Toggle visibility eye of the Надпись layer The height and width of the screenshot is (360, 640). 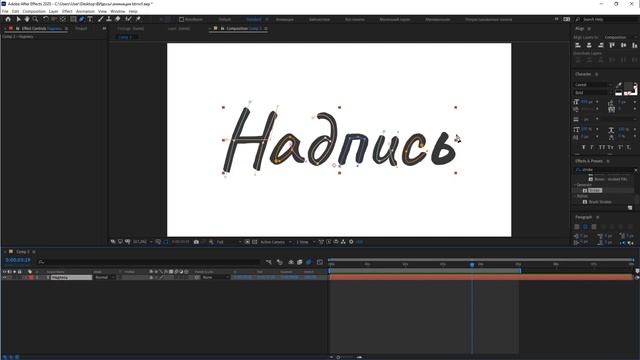[x=4, y=278]
